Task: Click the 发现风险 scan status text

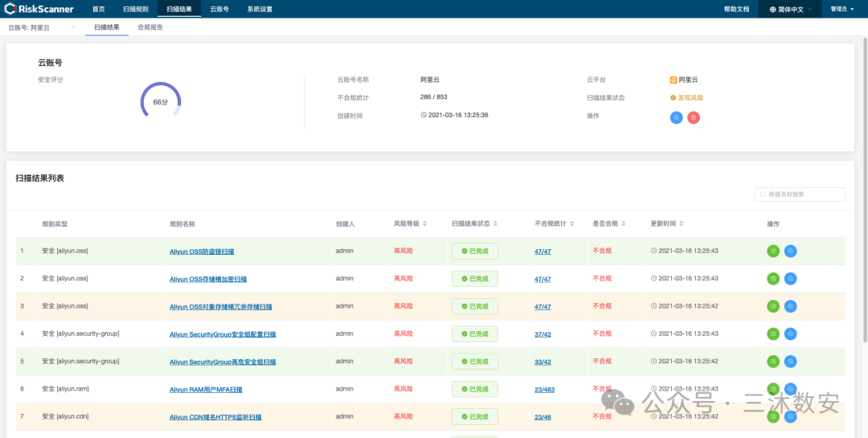Action: coord(690,97)
